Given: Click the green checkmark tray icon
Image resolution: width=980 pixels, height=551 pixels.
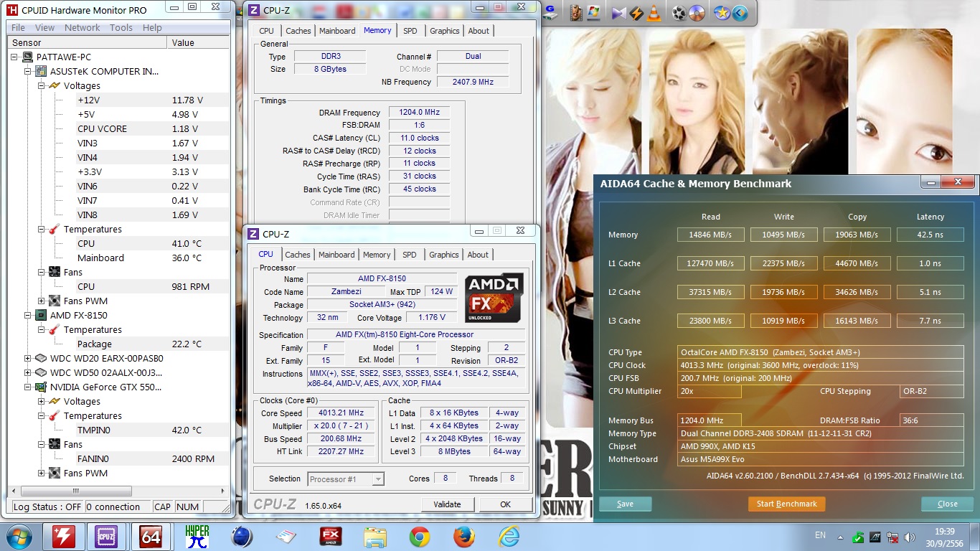Looking at the screenshot, I should click(858, 537).
